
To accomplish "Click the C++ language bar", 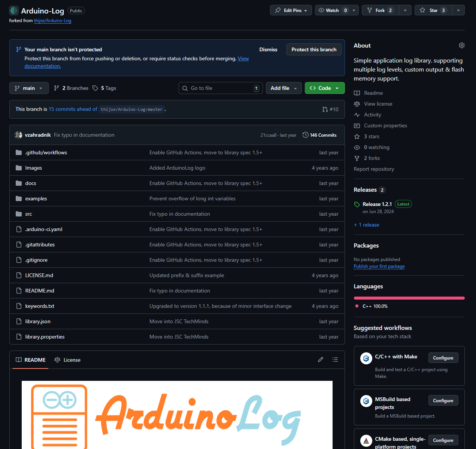I will [409, 298].
